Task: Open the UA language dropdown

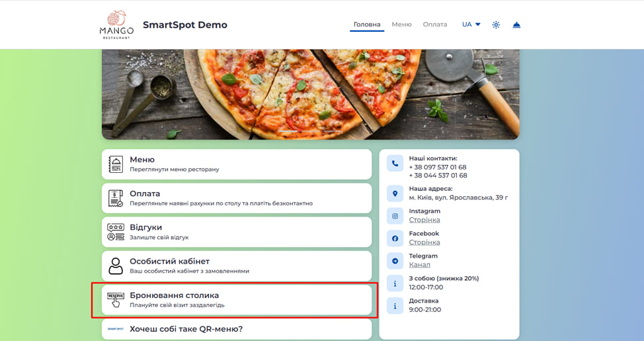Action: tap(471, 24)
